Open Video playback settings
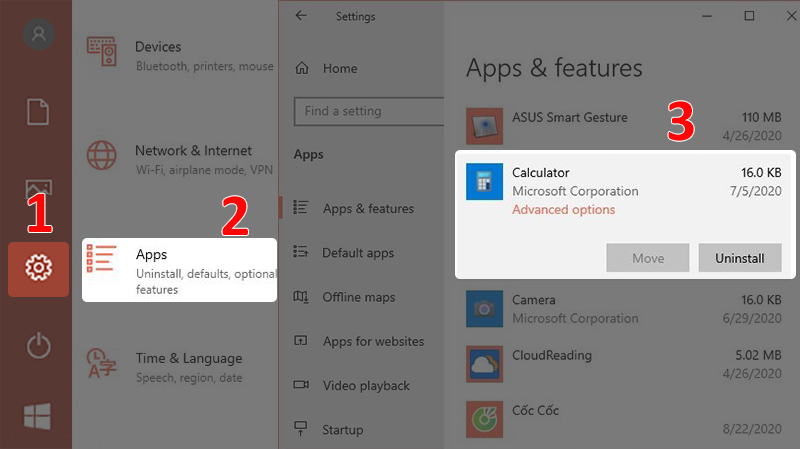 click(x=366, y=386)
